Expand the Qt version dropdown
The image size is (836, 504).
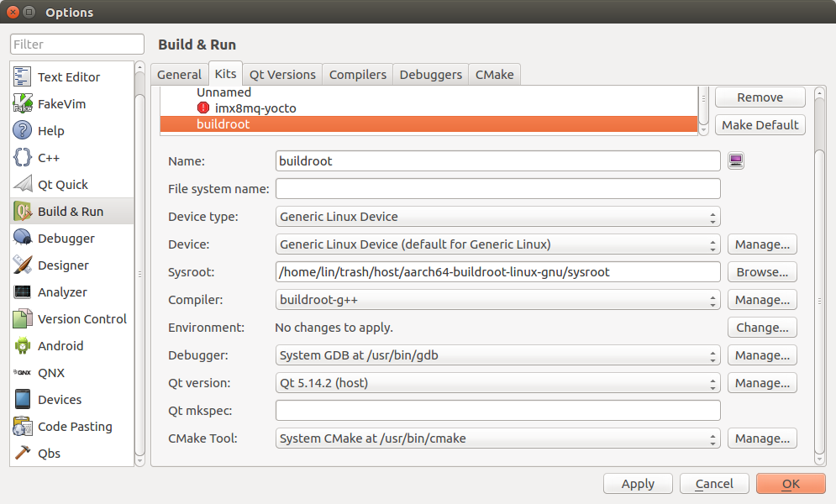click(497, 383)
